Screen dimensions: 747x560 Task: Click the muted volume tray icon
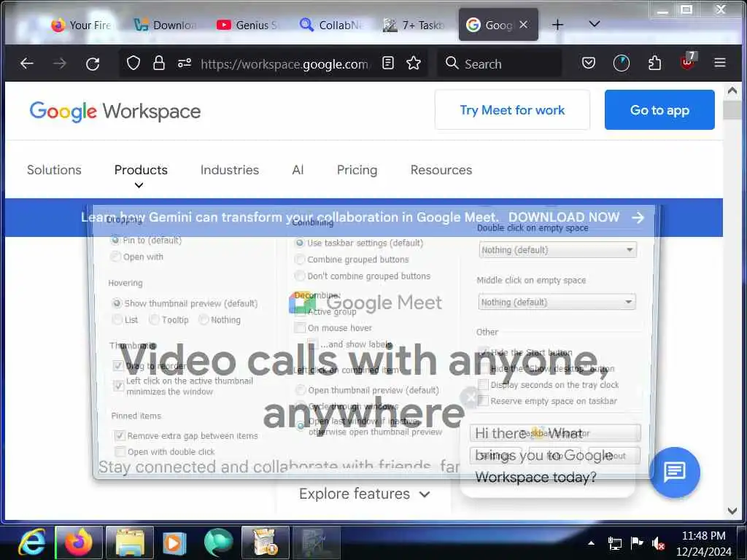click(659, 543)
